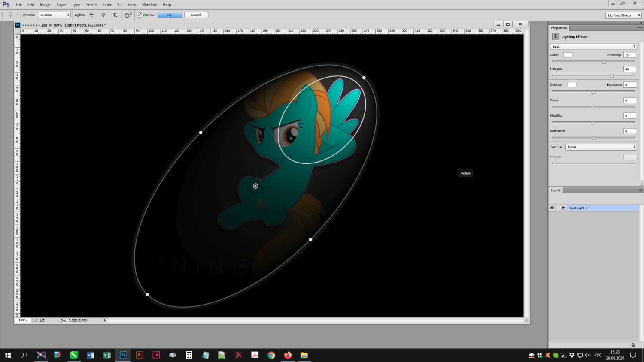Click the Ambience slider handle
The image size is (644, 362).
(593, 138)
